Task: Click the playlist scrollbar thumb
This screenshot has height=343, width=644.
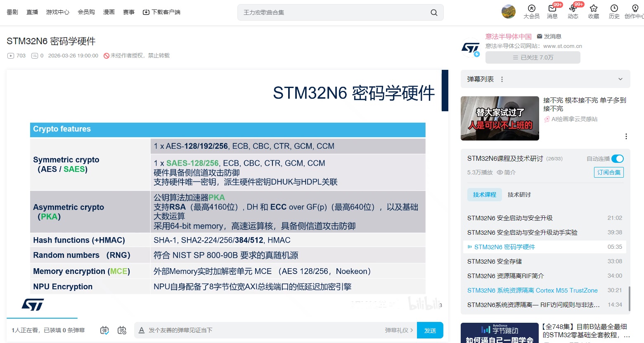Action: (629, 298)
